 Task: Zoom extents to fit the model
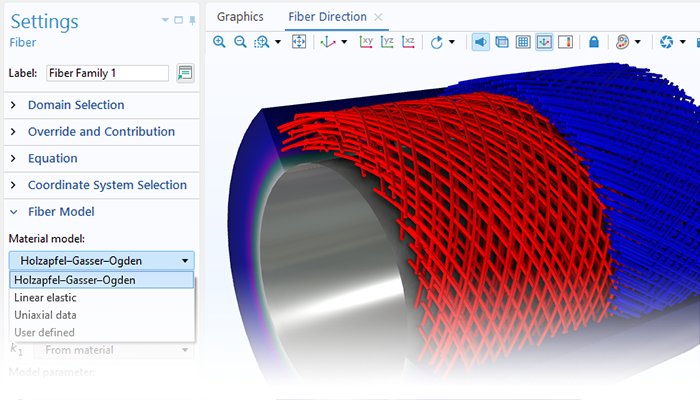click(299, 42)
